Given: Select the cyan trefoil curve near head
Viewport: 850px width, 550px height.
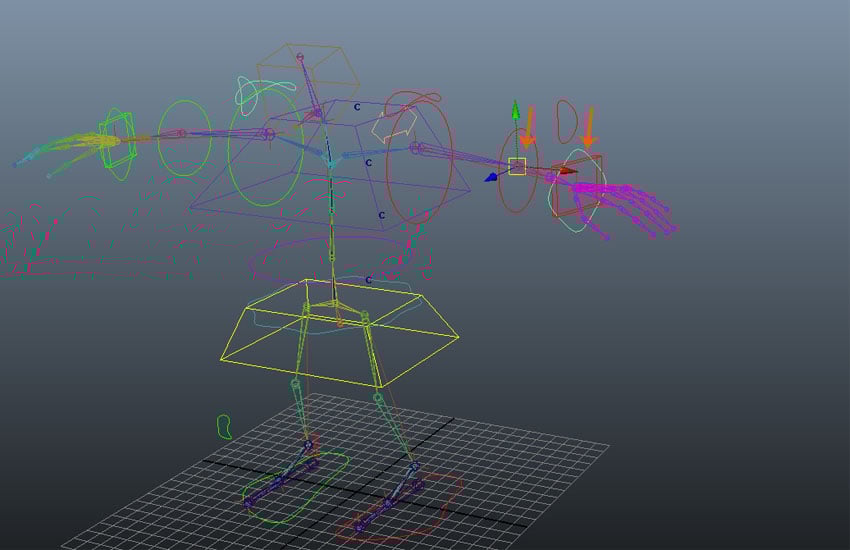Looking at the screenshot, I should [265, 94].
